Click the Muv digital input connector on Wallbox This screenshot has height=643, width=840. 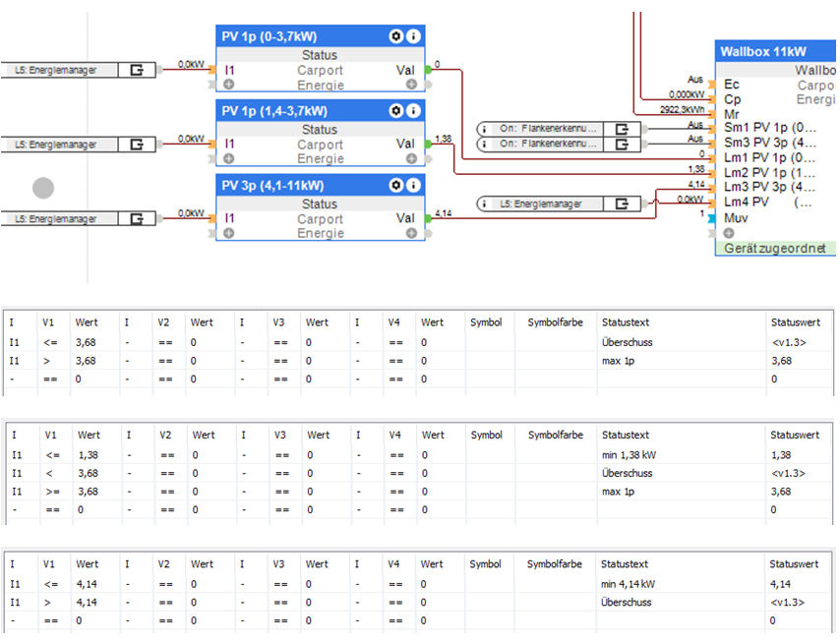[711, 218]
